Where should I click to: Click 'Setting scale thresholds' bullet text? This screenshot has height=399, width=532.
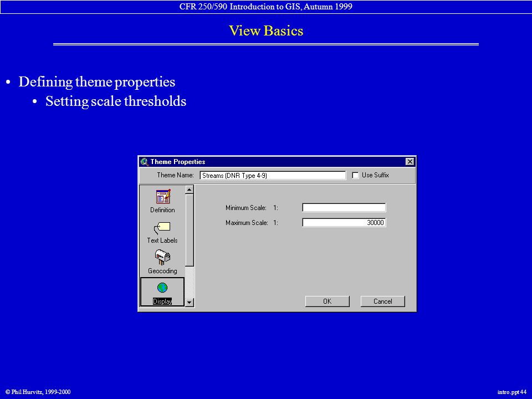click(x=116, y=101)
